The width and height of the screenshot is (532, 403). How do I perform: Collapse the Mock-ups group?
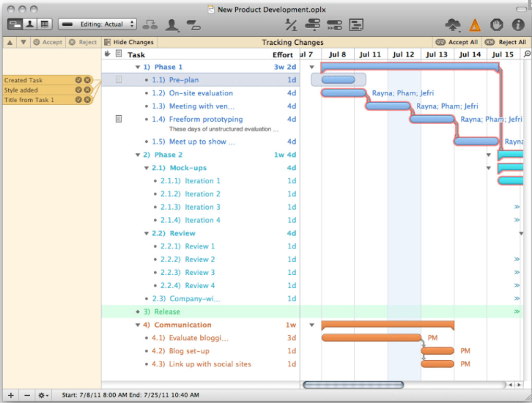click(x=147, y=168)
